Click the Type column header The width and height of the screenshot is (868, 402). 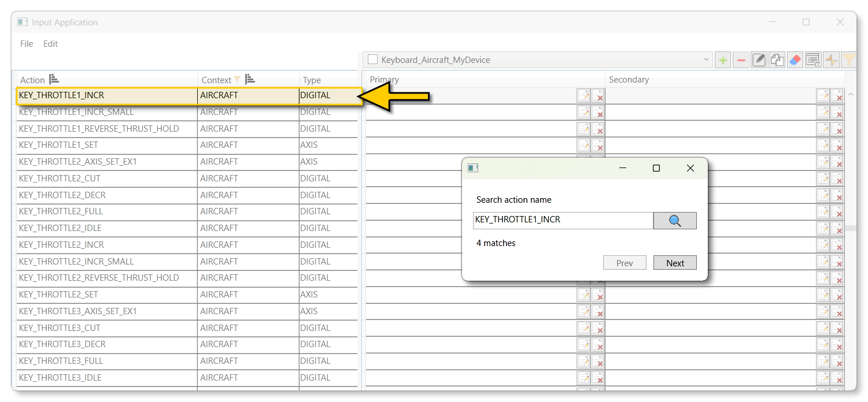pyautogui.click(x=312, y=80)
